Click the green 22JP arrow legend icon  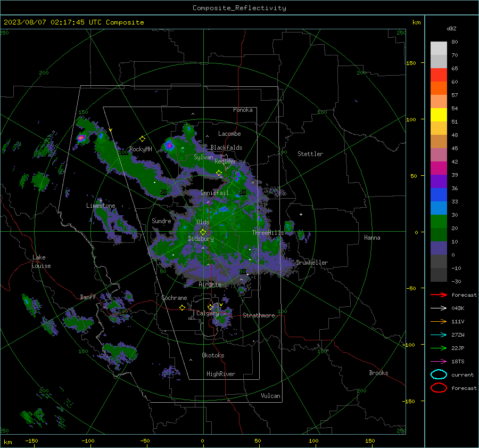(x=439, y=348)
